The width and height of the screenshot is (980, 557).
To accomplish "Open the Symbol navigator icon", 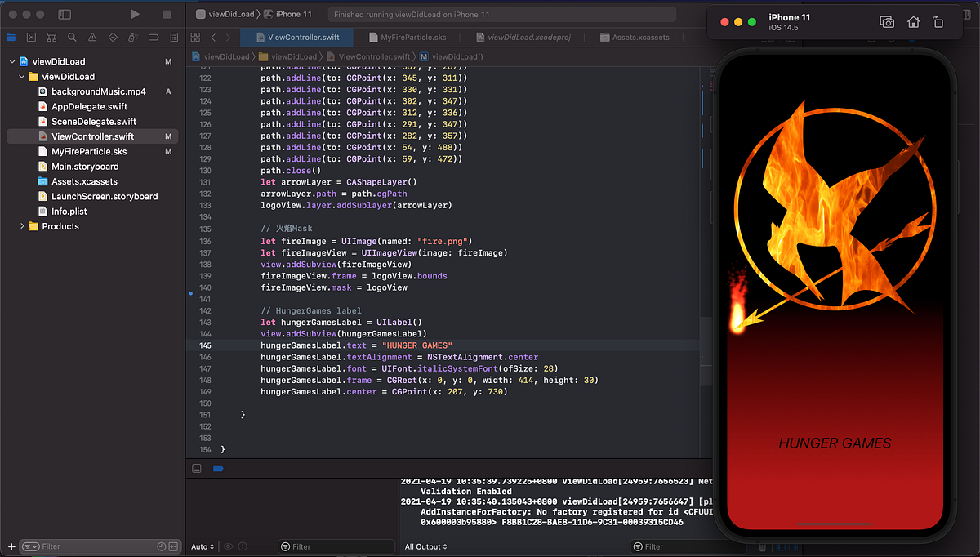I will tap(51, 37).
